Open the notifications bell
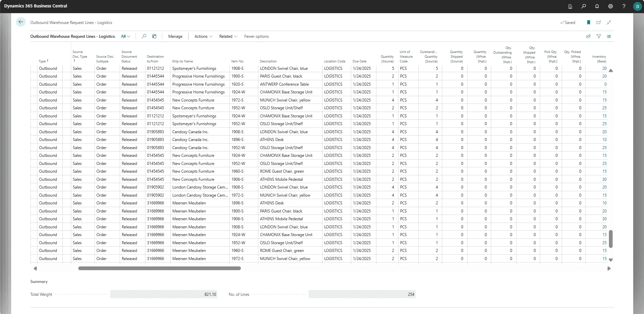Image resolution: width=644 pixels, height=314 pixels. click(x=597, y=6)
